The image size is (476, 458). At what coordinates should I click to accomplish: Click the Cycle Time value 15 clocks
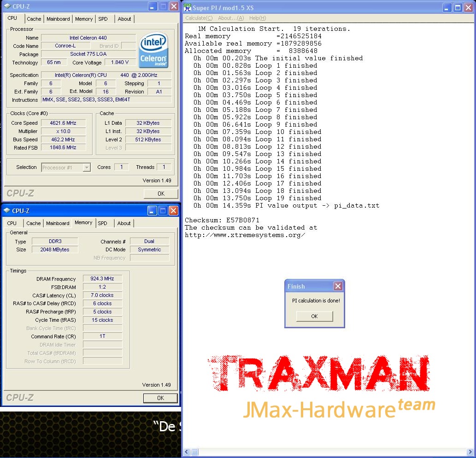click(102, 320)
